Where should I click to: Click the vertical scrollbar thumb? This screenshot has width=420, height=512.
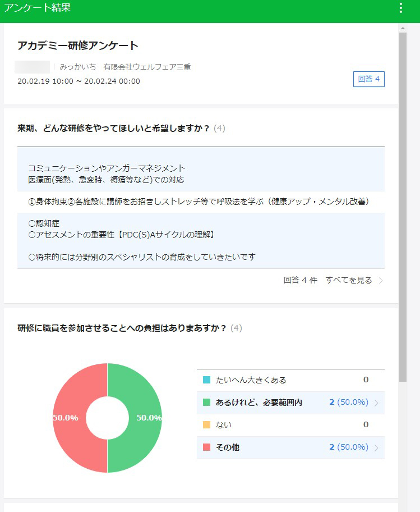(403, 207)
